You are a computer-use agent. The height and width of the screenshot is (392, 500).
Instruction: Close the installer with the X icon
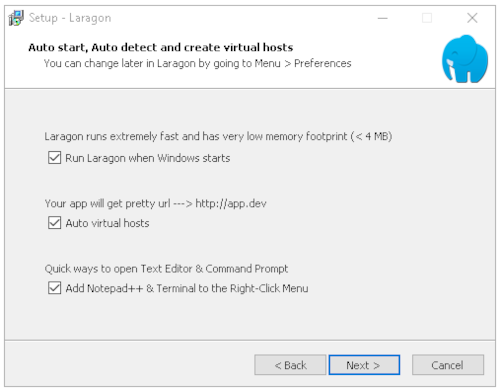(472, 18)
